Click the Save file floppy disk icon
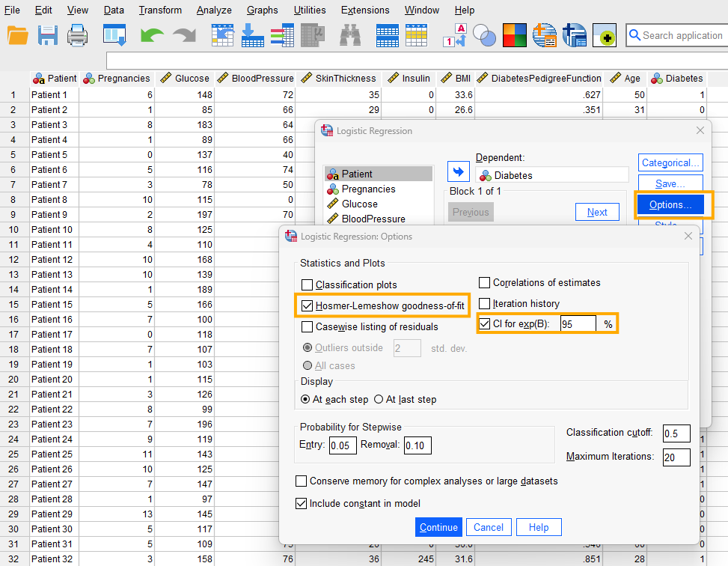The width and height of the screenshot is (728, 566). [x=48, y=35]
